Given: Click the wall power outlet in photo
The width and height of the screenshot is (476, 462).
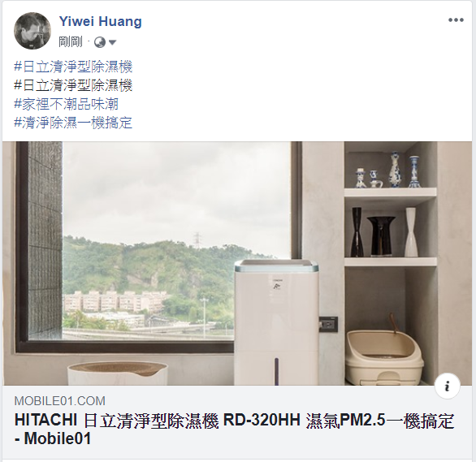Looking at the screenshot, I should coord(328,324).
